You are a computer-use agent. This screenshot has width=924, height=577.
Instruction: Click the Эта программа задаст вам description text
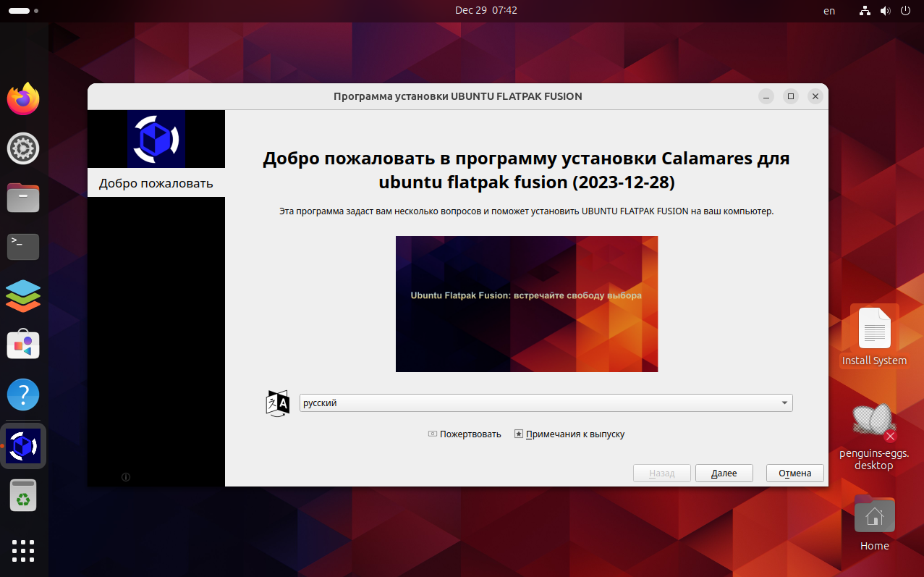pos(527,211)
